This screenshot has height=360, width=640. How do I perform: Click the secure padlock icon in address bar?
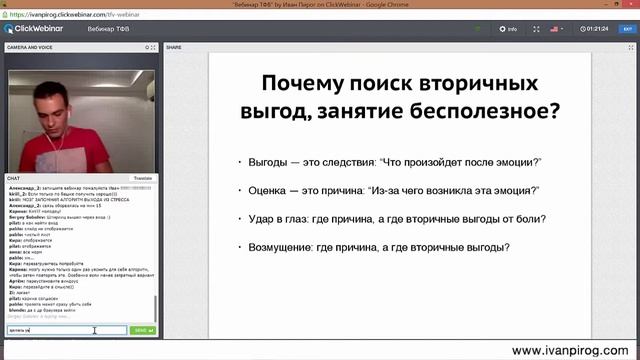(x=5, y=15)
